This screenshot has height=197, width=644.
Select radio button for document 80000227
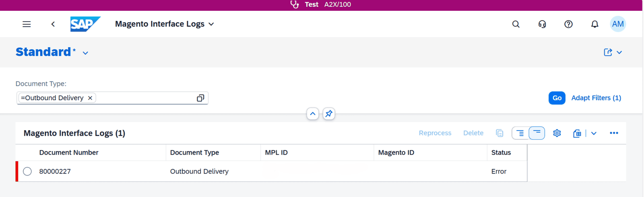coord(27,171)
